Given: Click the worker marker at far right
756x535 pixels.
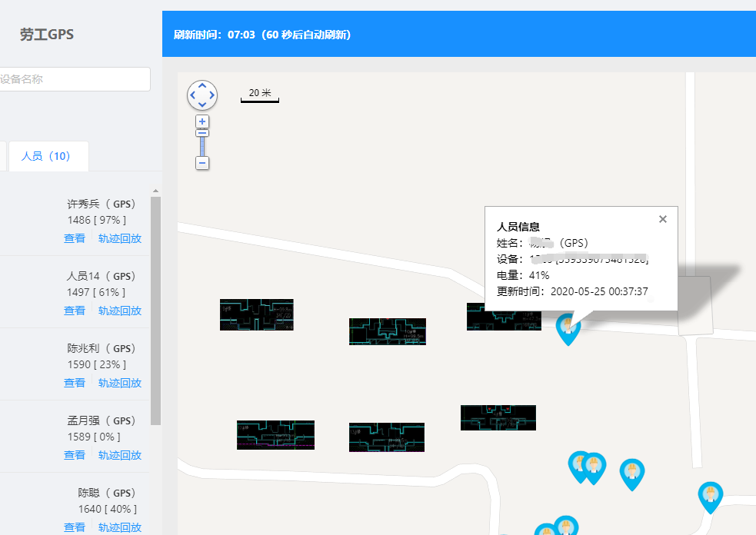Looking at the screenshot, I should (x=711, y=496).
